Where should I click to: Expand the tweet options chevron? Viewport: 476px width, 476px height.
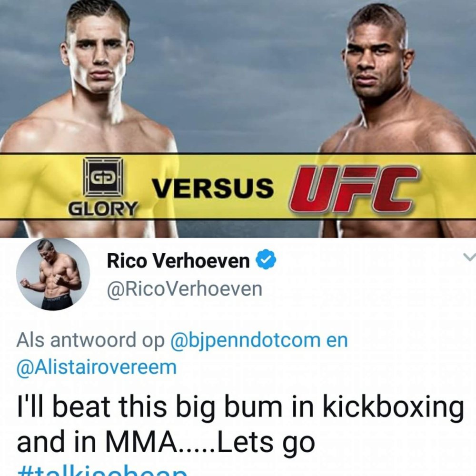point(469,258)
